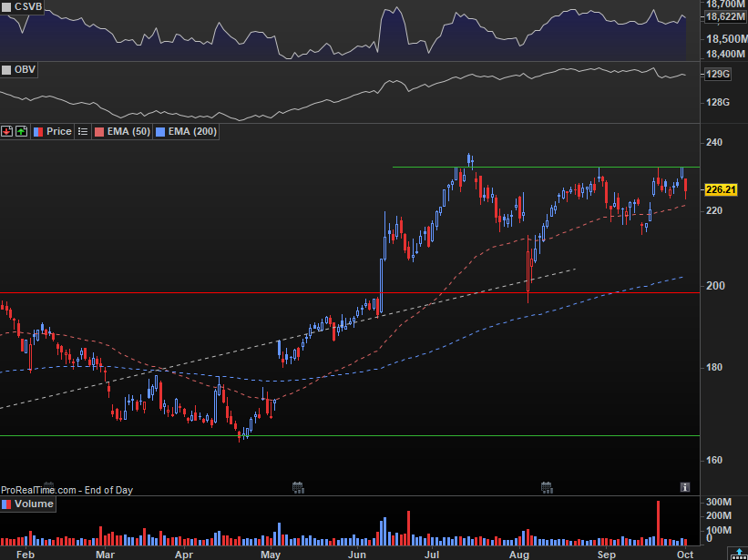Open the Volume indicator label
This screenshot has height=560, width=748.
34,504
